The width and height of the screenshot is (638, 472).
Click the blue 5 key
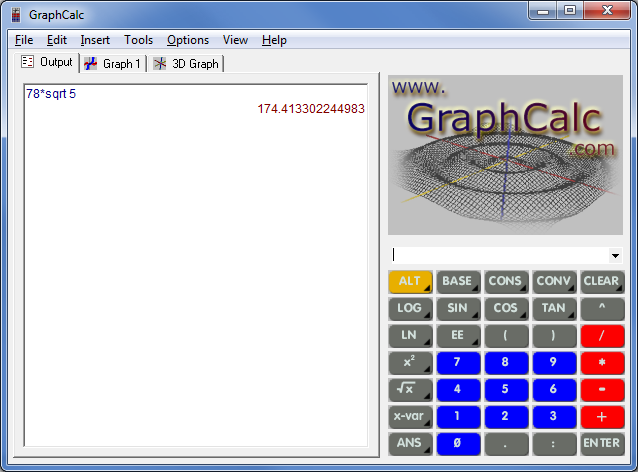coord(506,389)
